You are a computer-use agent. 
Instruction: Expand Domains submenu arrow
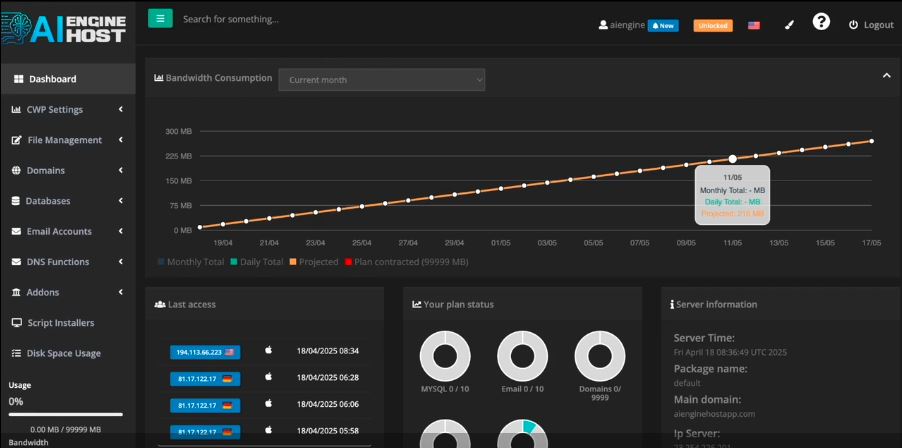(x=121, y=170)
